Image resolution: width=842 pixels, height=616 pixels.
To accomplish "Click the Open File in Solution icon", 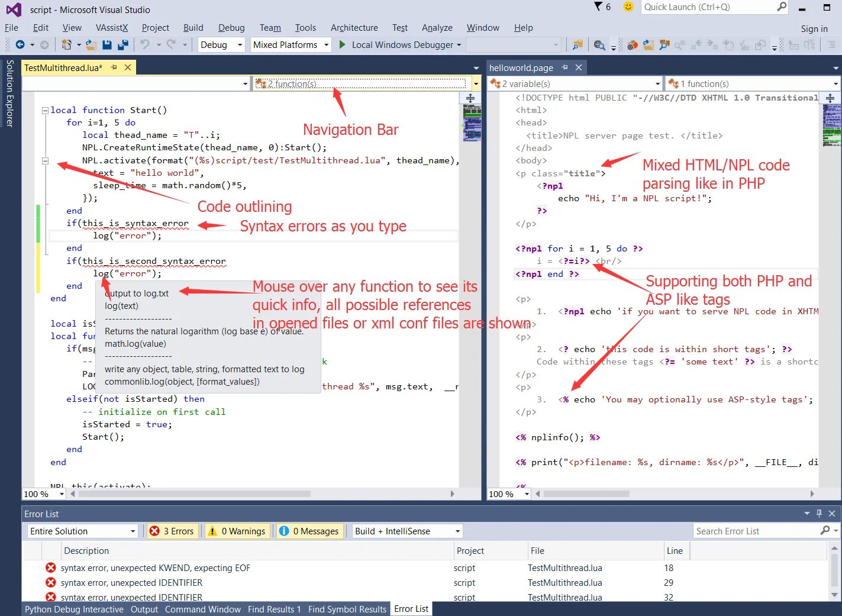I will click(649, 45).
